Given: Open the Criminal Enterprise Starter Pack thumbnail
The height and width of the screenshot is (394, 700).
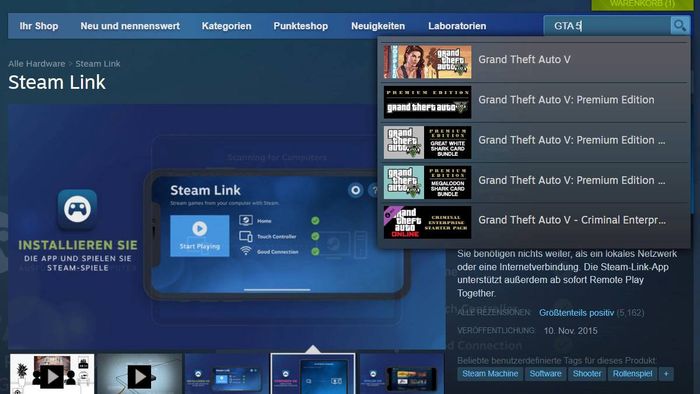Looking at the screenshot, I should (427, 222).
